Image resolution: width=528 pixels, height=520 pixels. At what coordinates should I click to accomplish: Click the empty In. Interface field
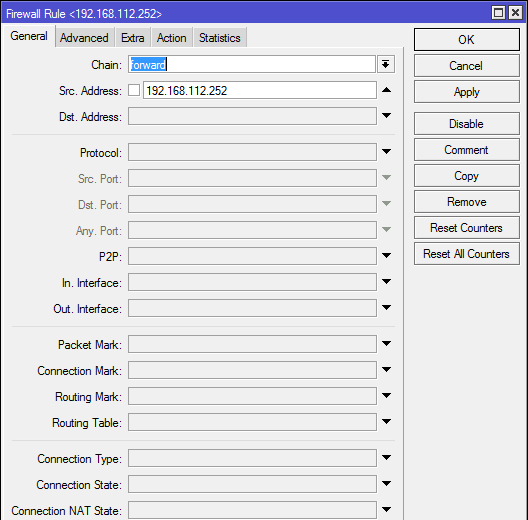tap(252, 282)
